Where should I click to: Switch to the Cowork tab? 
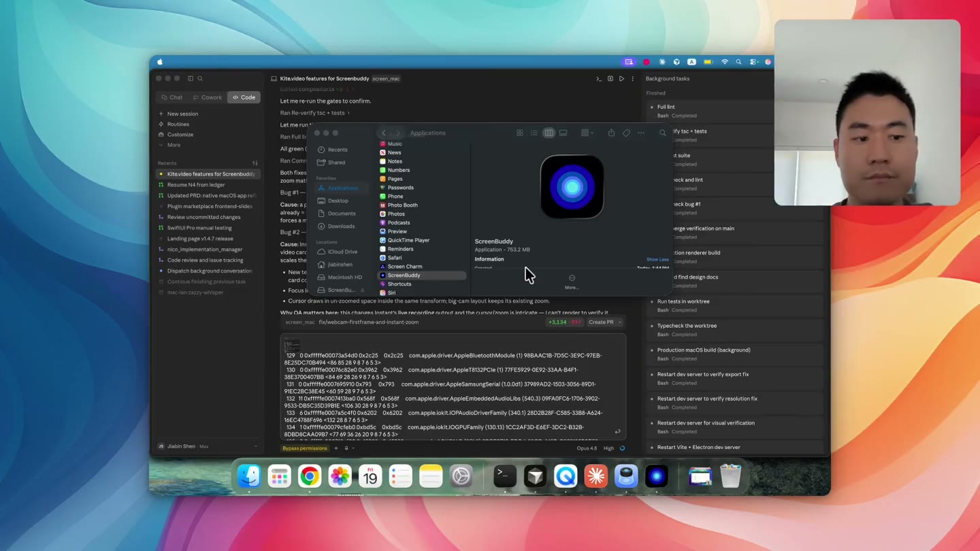point(208,97)
